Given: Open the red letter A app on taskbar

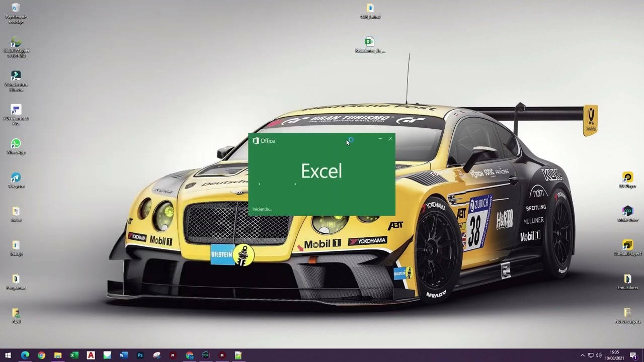Looking at the screenshot, I should [x=91, y=355].
